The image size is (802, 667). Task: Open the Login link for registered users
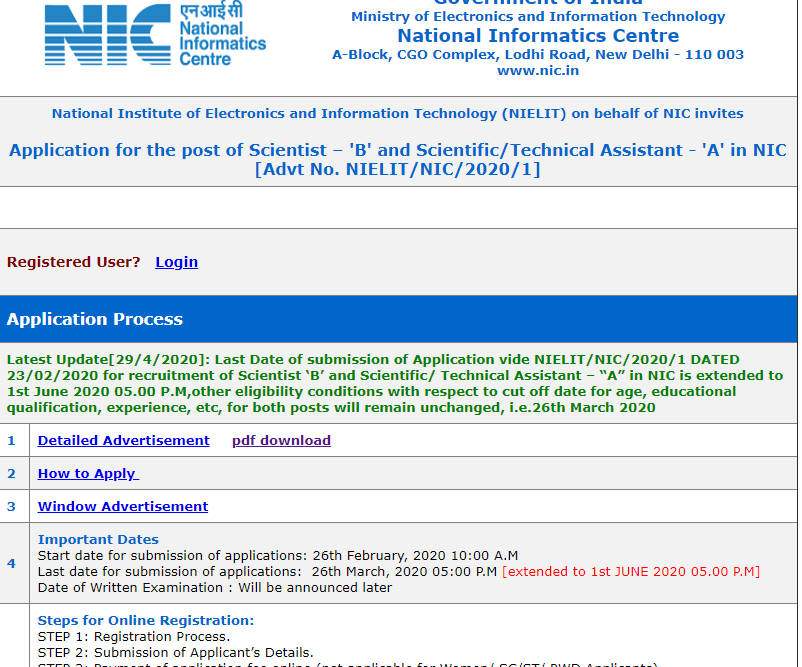pyautogui.click(x=176, y=262)
